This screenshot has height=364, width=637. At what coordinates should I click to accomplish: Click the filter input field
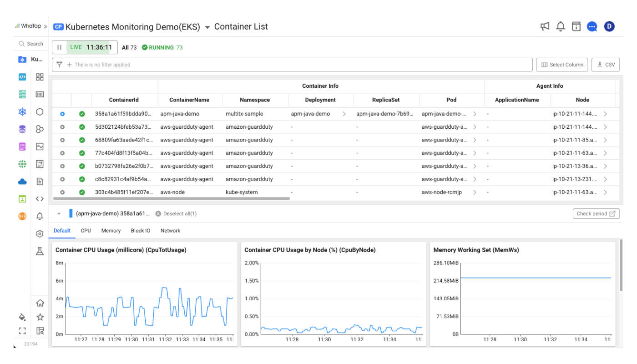(293, 65)
